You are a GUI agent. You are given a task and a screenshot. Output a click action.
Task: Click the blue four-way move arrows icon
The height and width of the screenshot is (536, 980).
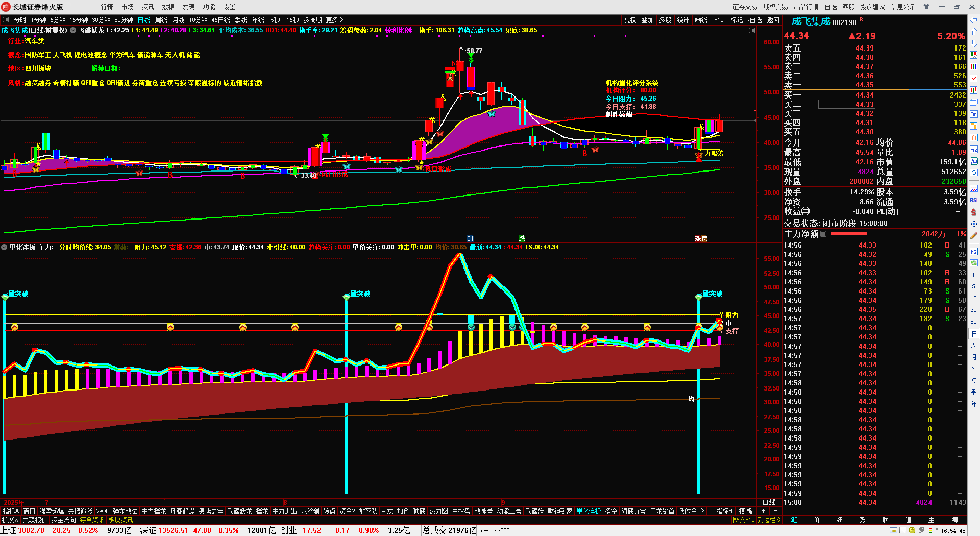[974, 224]
